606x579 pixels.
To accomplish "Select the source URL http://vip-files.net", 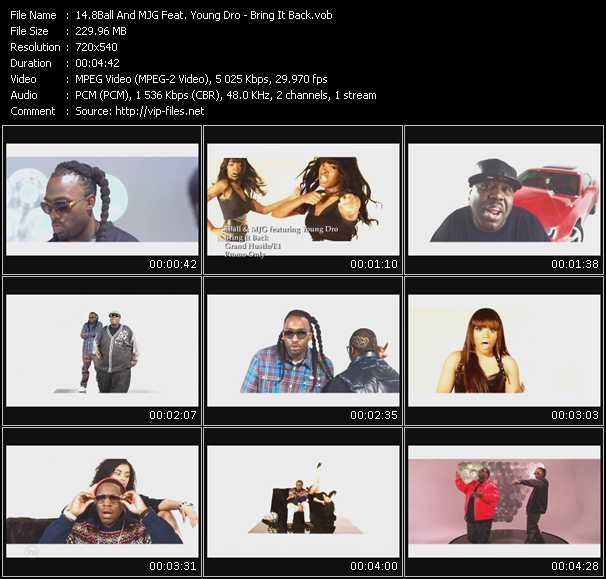I will click(x=160, y=111).
